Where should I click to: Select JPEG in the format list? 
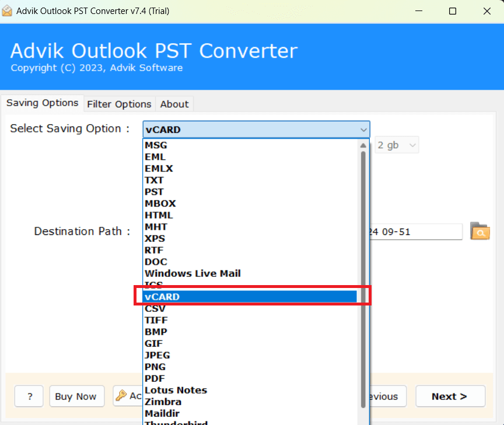tap(250, 355)
